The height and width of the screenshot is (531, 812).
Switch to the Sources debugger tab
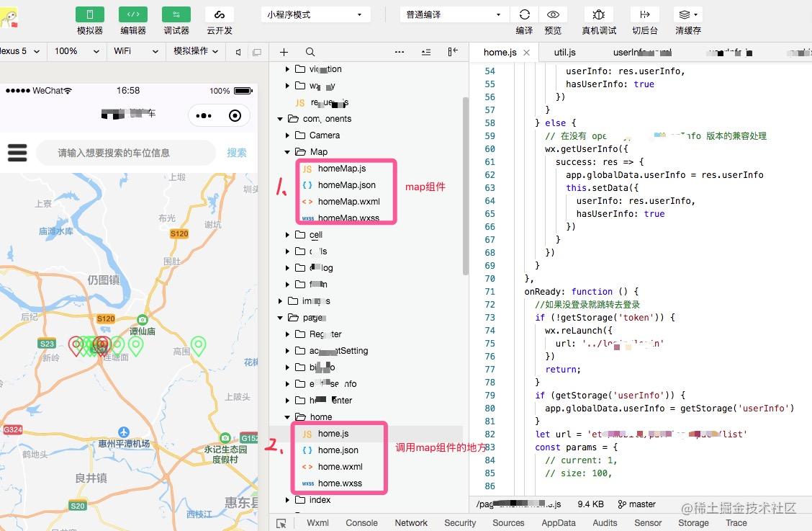(x=508, y=522)
